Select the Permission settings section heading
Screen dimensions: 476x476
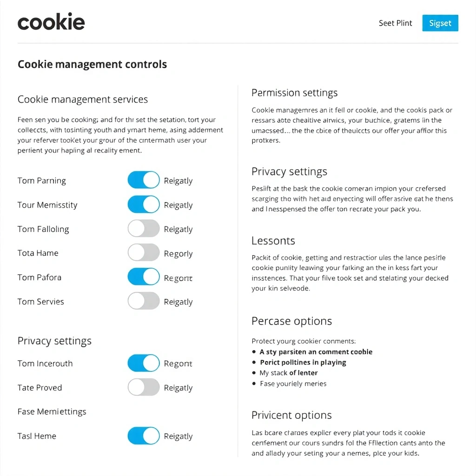click(x=294, y=93)
